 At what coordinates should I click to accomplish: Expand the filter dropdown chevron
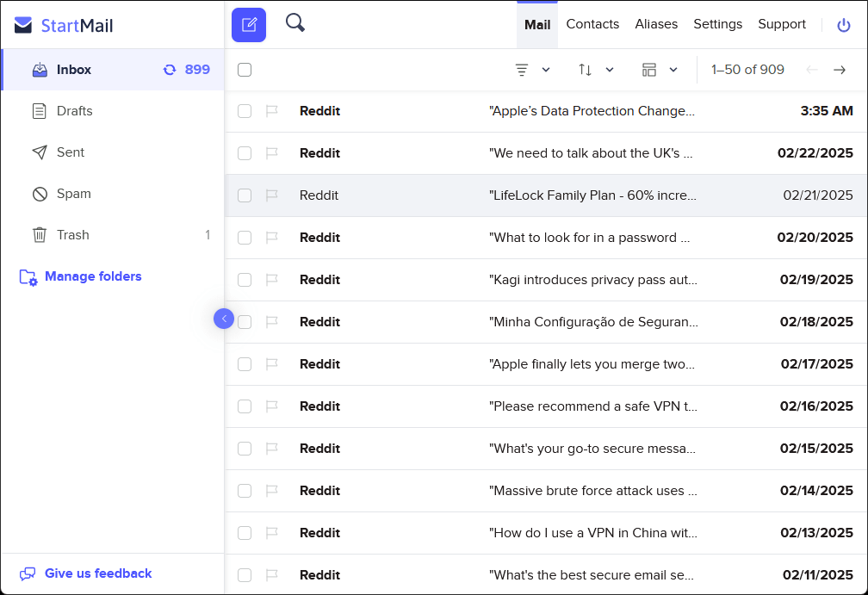(546, 70)
